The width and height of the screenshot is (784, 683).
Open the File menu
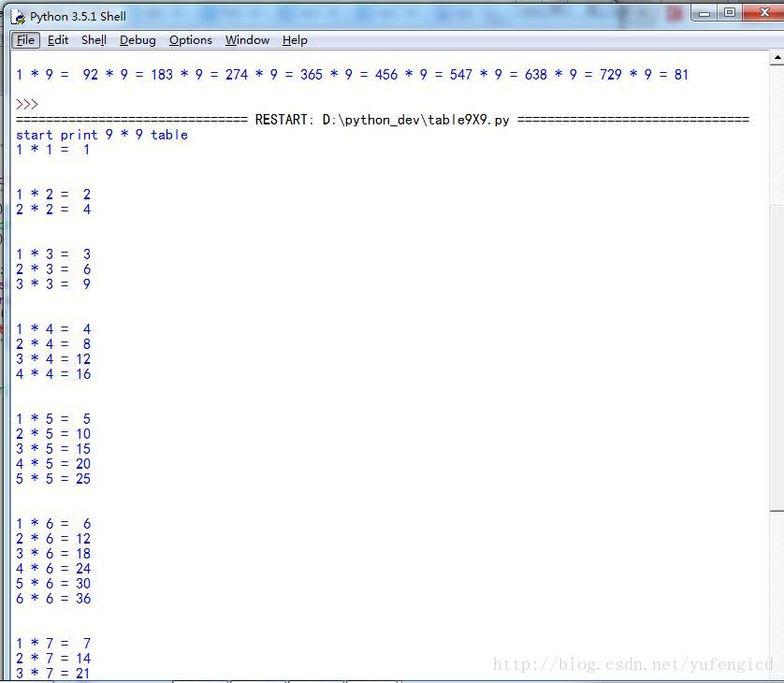(24, 40)
